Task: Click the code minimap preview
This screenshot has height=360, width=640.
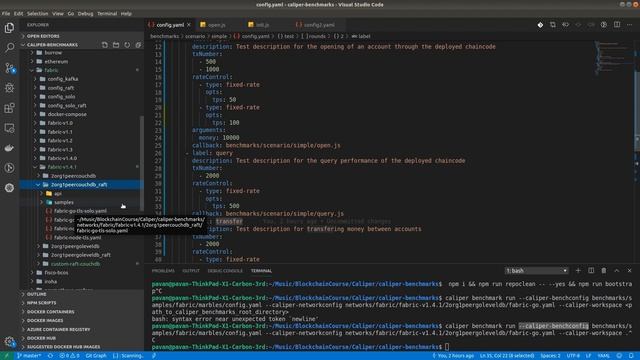Action: [x=612, y=58]
